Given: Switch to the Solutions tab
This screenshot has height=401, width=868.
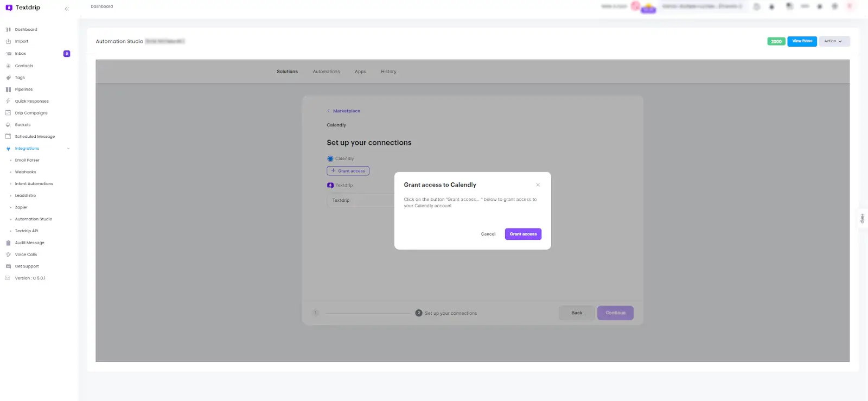Looking at the screenshot, I should click(x=288, y=72).
